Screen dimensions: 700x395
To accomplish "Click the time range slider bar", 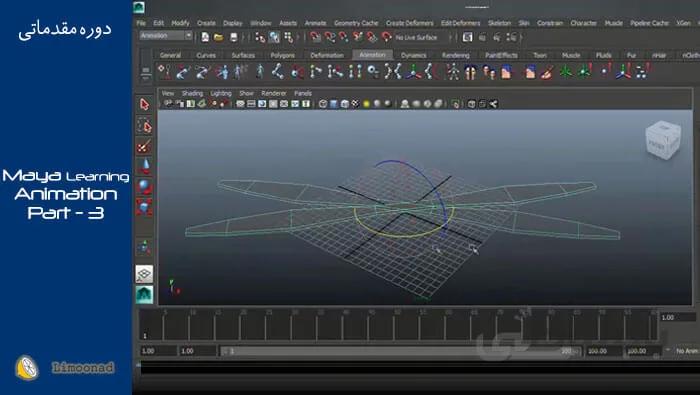I will point(400,351).
